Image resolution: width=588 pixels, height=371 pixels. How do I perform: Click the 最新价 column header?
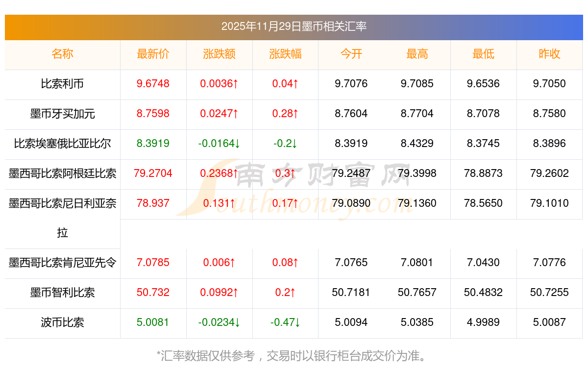[153, 54]
